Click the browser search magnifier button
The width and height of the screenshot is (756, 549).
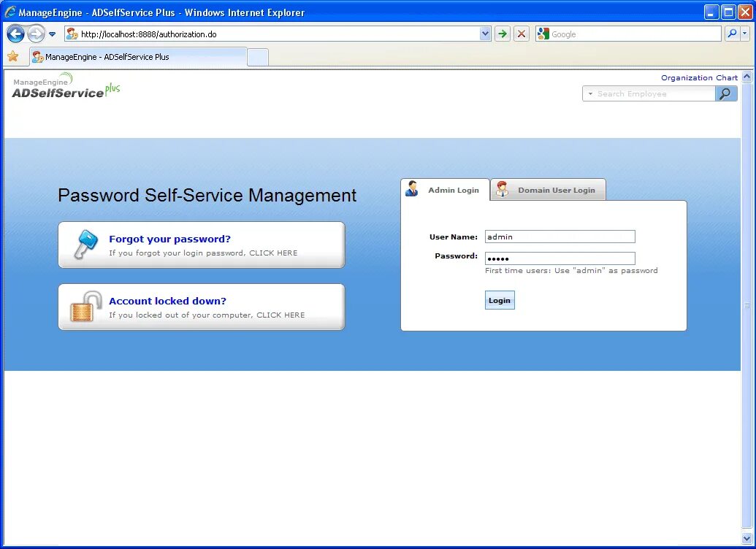(732, 34)
